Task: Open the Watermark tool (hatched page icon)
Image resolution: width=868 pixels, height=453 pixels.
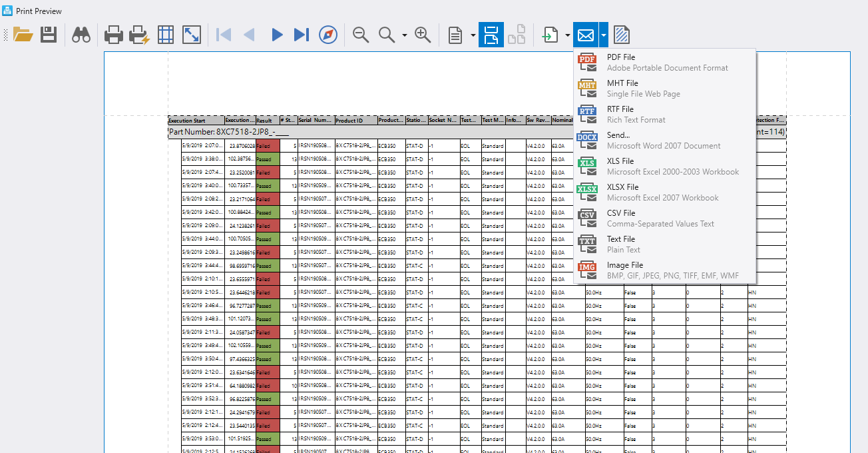Action: click(622, 35)
